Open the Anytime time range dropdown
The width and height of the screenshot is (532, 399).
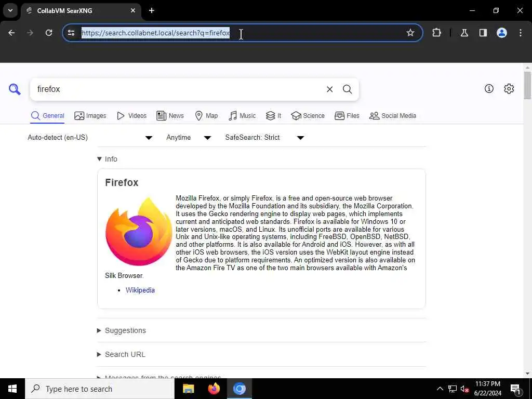click(x=189, y=137)
